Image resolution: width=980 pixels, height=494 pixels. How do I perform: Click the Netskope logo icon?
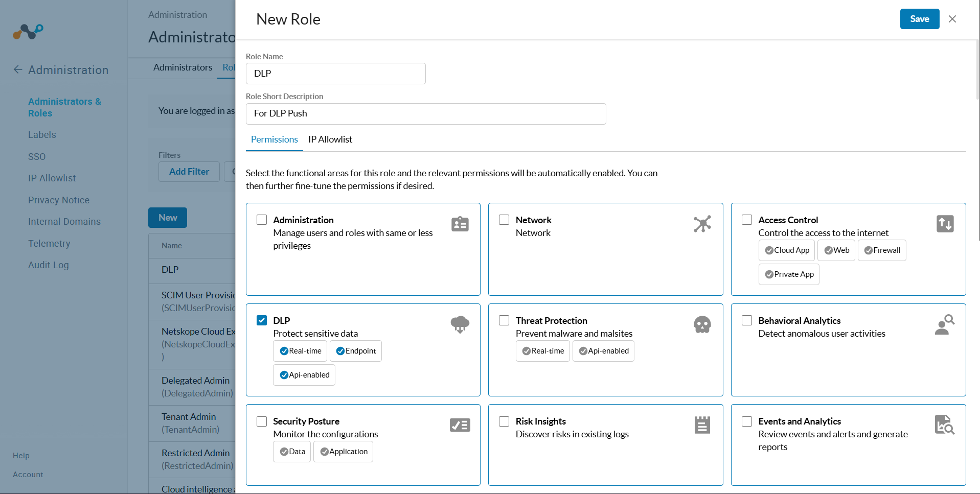[28, 32]
